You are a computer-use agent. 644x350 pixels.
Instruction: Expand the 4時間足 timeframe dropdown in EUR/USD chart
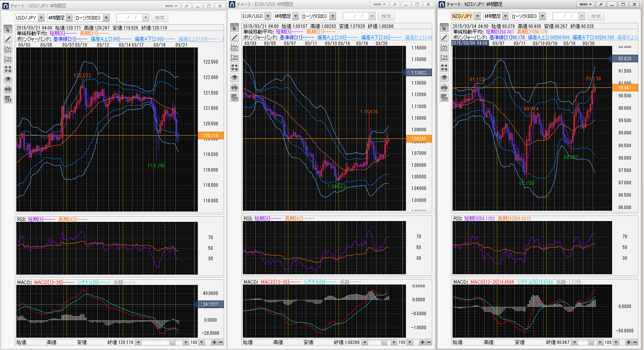pyautogui.click(x=295, y=16)
